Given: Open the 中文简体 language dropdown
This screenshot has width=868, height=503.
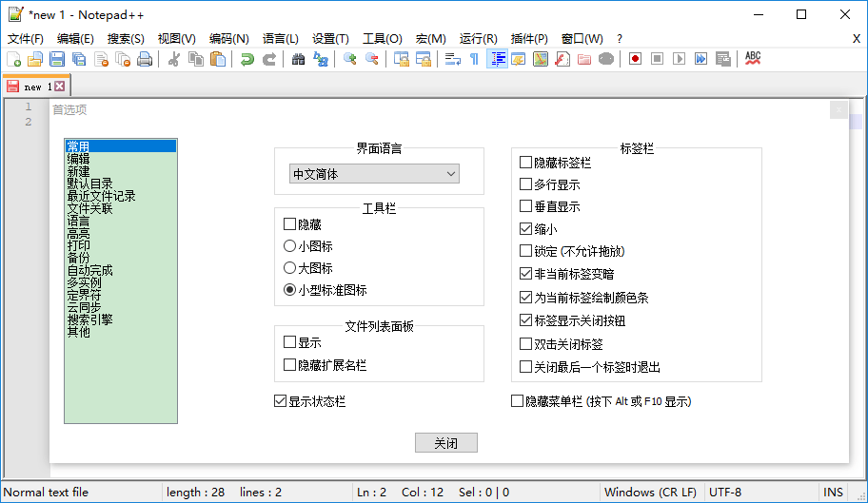Looking at the screenshot, I should (x=374, y=174).
